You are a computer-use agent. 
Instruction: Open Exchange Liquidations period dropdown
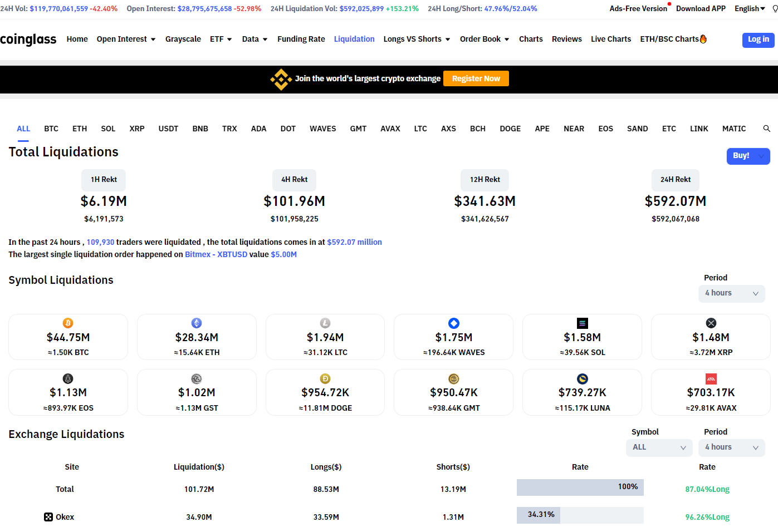[x=732, y=447]
